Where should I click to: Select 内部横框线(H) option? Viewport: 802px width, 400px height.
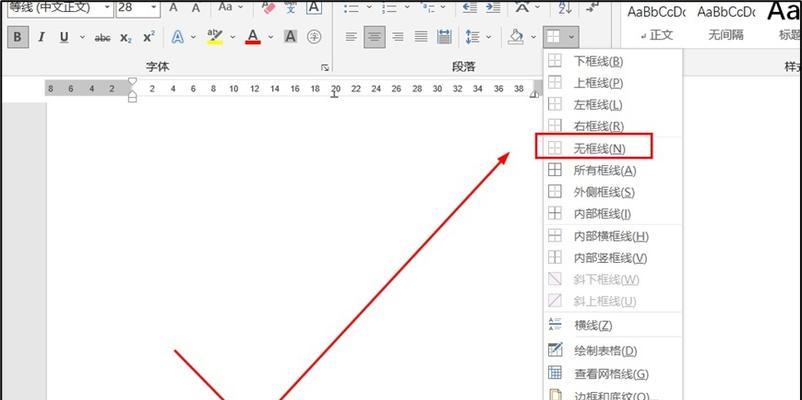(612, 236)
